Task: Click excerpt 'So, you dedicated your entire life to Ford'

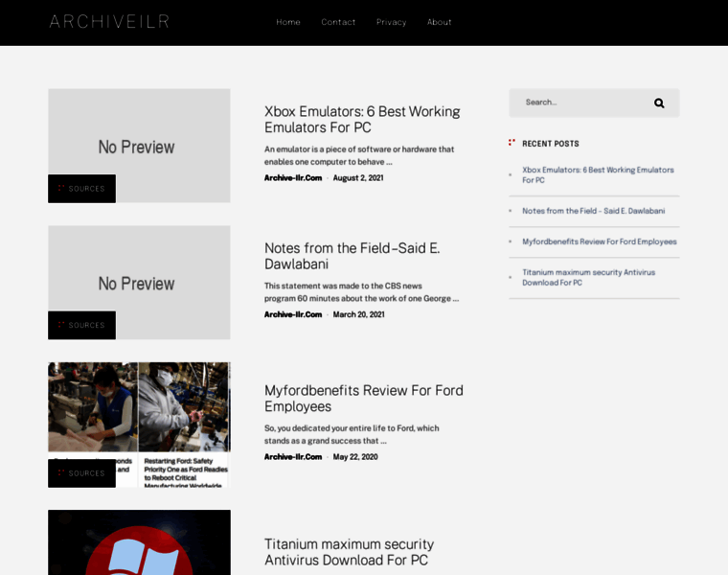Action: 352,434
